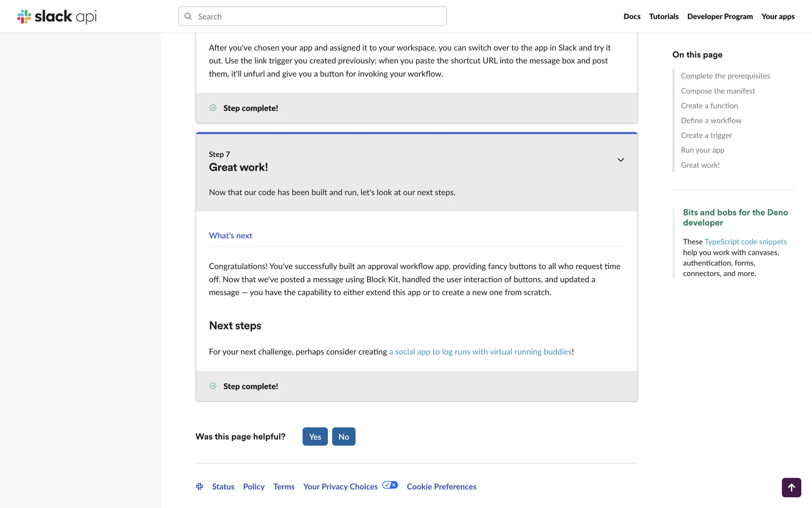Click the Slack API logo
812x508 pixels.
(57, 17)
